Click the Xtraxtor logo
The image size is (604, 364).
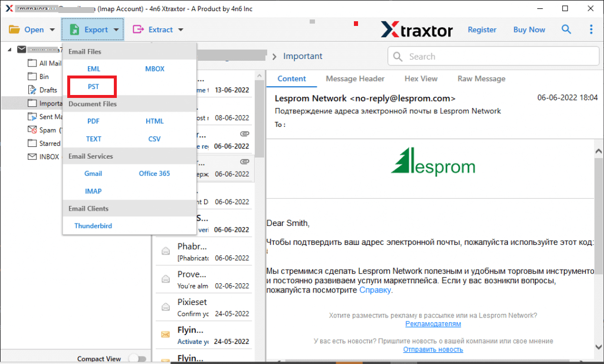(x=417, y=29)
